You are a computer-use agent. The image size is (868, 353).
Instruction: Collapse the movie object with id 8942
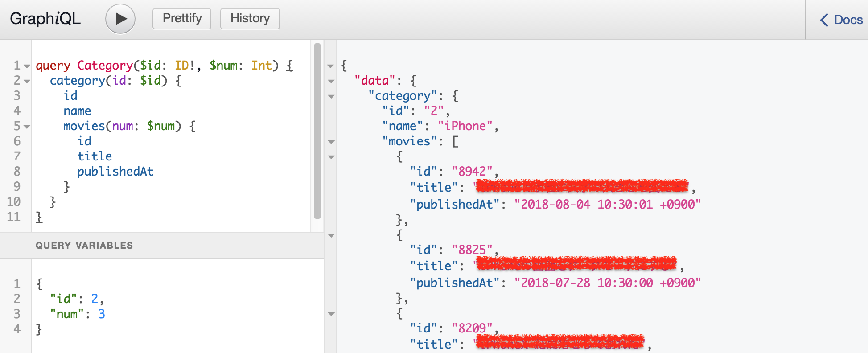(331, 157)
